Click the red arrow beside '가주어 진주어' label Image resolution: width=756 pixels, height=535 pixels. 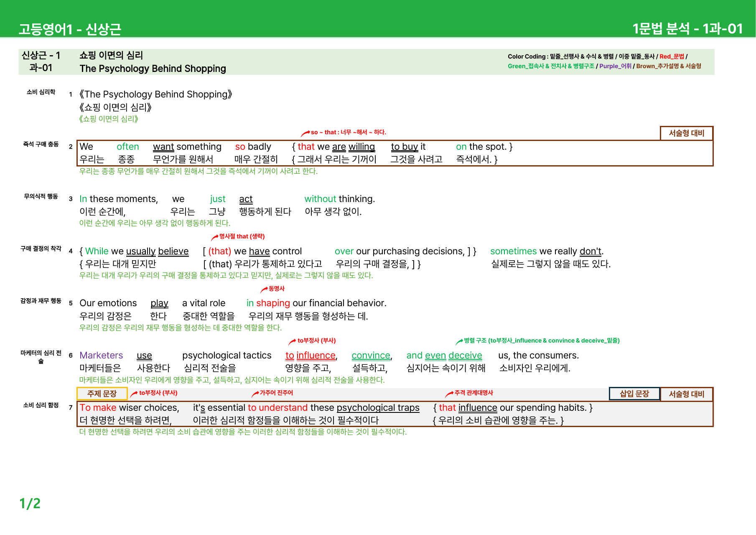click(x=255, y=394)
